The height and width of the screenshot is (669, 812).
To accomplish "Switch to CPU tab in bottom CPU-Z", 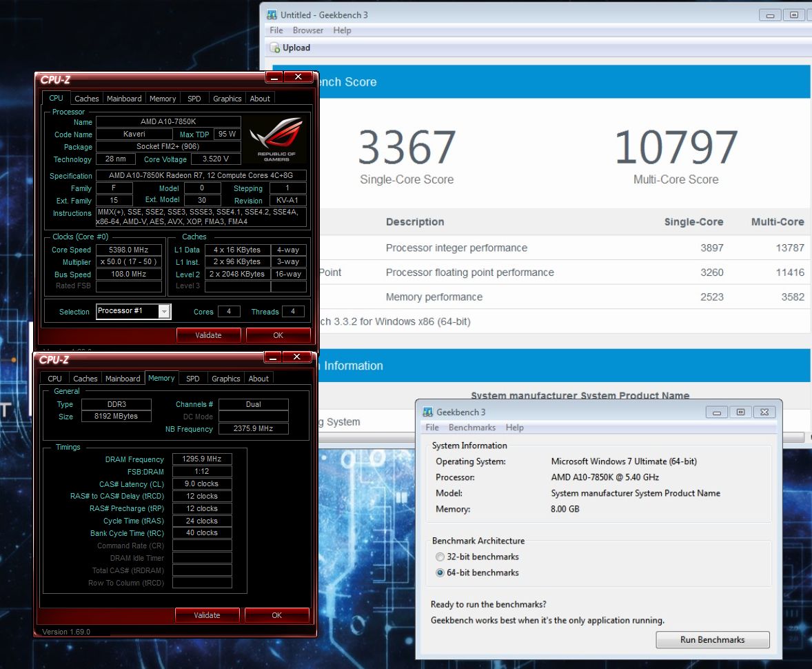I will (x=54, y=379).
